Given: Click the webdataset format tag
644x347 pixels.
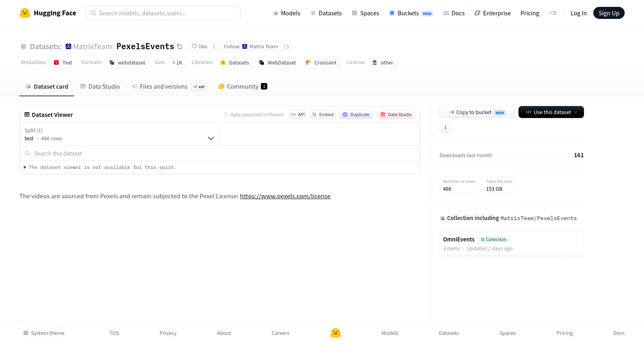Looking at the screenshot, I should 127,62.
